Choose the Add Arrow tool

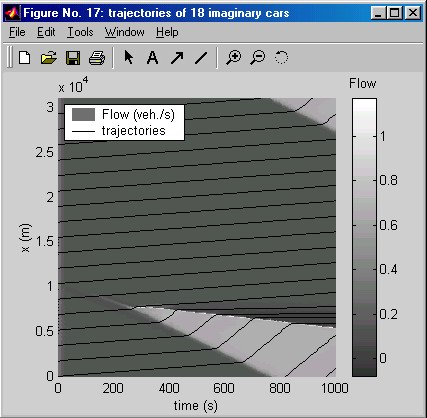(x=177, y=58)
